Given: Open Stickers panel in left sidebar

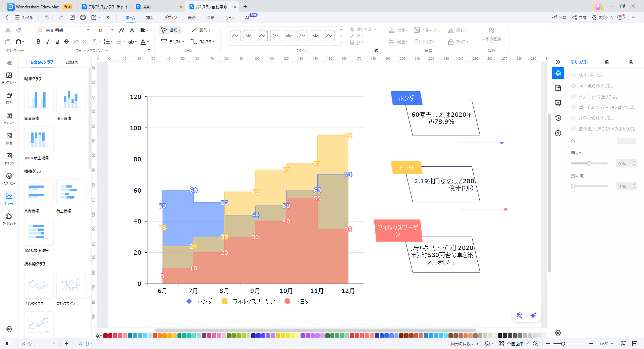Looking at the screenshot, I should [9, 179].
